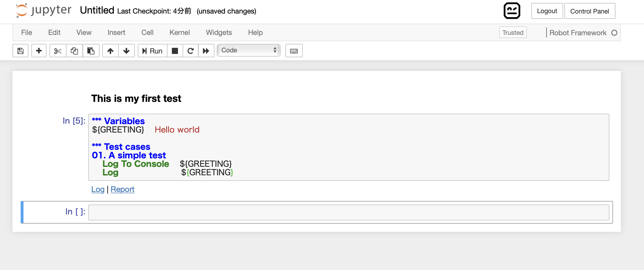Click the Logout button
Image resolution: width=644 pixels, height=270 pixels.
tap(547, 11)
